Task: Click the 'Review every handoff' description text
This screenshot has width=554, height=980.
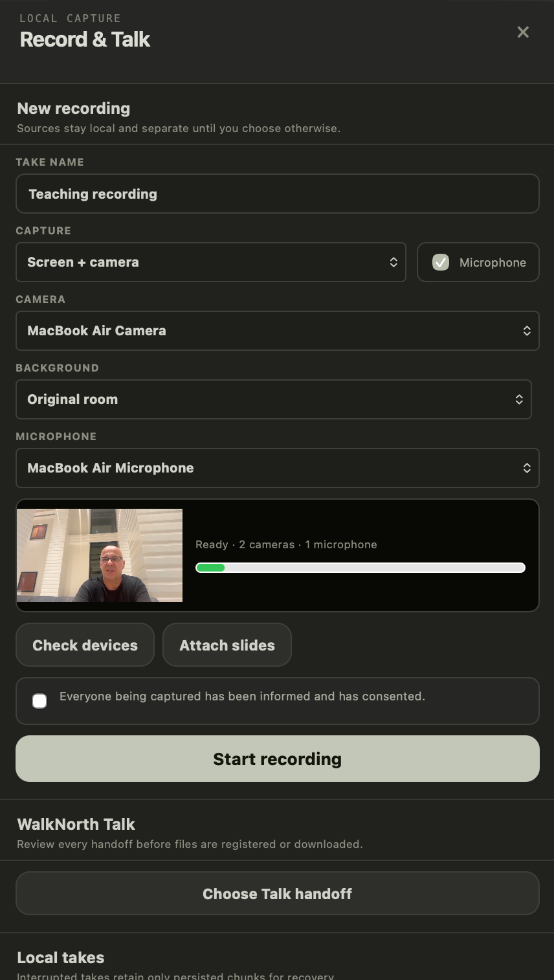Action: point(190,844)
